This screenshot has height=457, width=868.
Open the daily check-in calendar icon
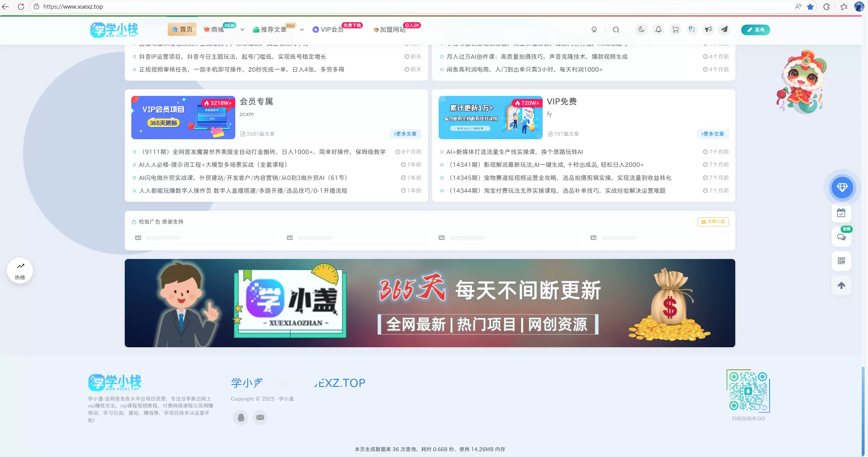click(841, 213)
